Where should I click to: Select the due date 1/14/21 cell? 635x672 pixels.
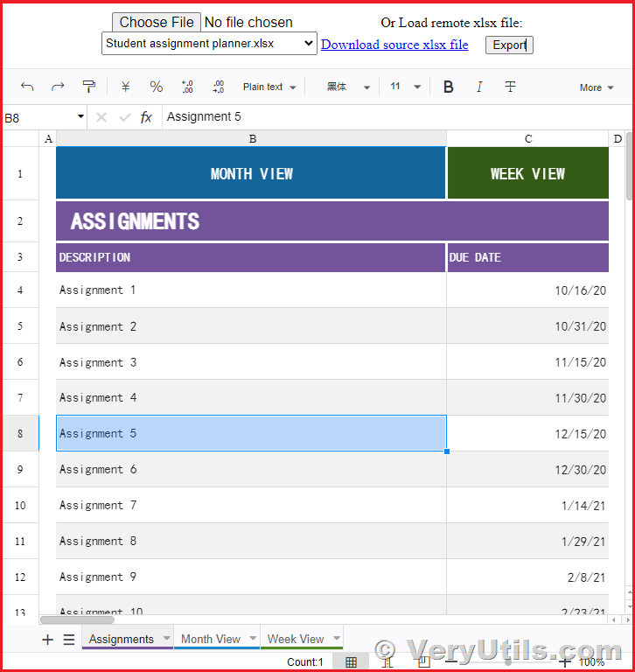(528, 505)
